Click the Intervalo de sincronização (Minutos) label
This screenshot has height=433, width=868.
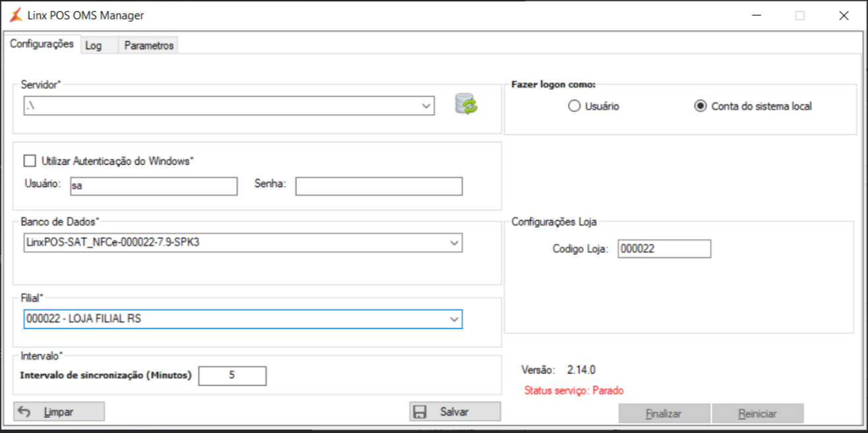[106, 376]
